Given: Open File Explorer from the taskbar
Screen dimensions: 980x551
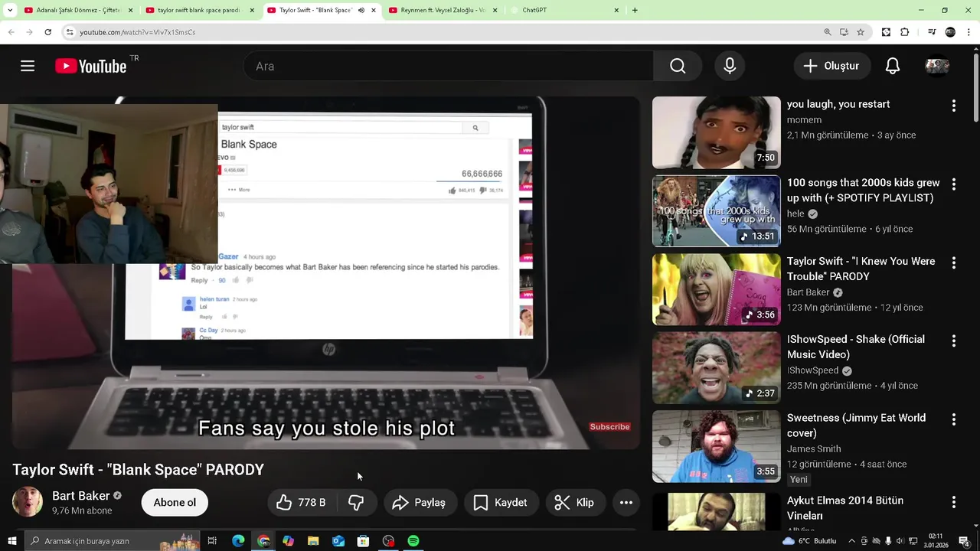Looking at the screenshot, I should pyautogui.click(x=313, y=541).
